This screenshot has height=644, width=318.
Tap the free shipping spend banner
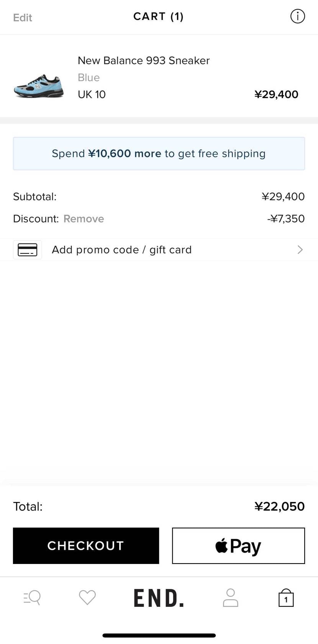(159, 154)
